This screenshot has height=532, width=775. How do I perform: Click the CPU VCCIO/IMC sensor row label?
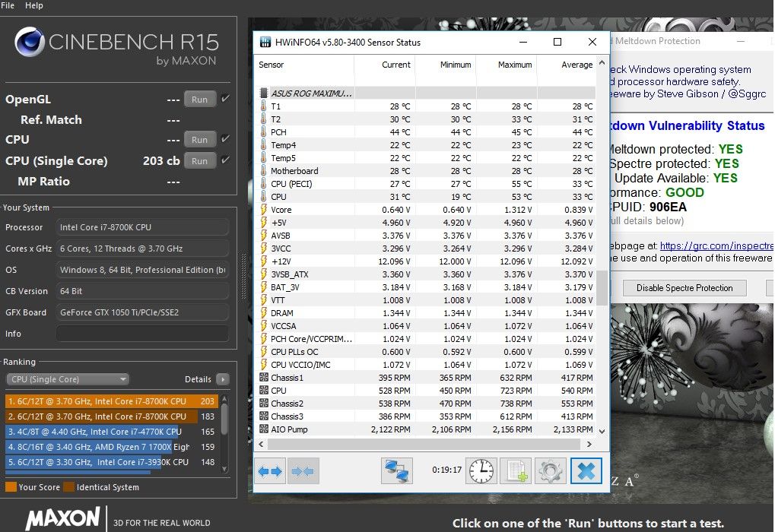(x=300, y=365)
